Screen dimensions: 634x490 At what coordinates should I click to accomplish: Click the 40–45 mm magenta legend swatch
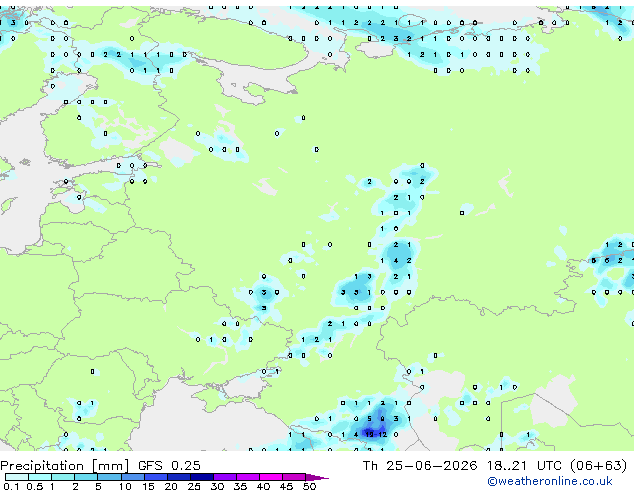click(x=271, y=477)
